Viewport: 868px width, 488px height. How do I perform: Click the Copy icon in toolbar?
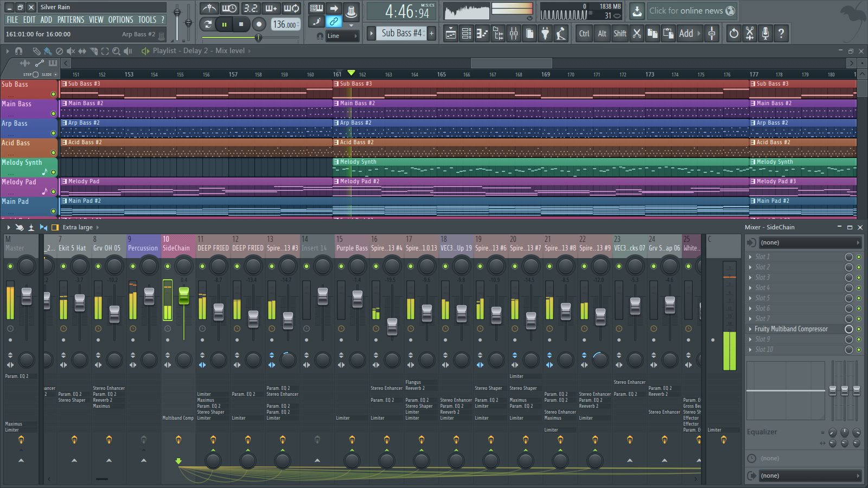click(653, 34)
